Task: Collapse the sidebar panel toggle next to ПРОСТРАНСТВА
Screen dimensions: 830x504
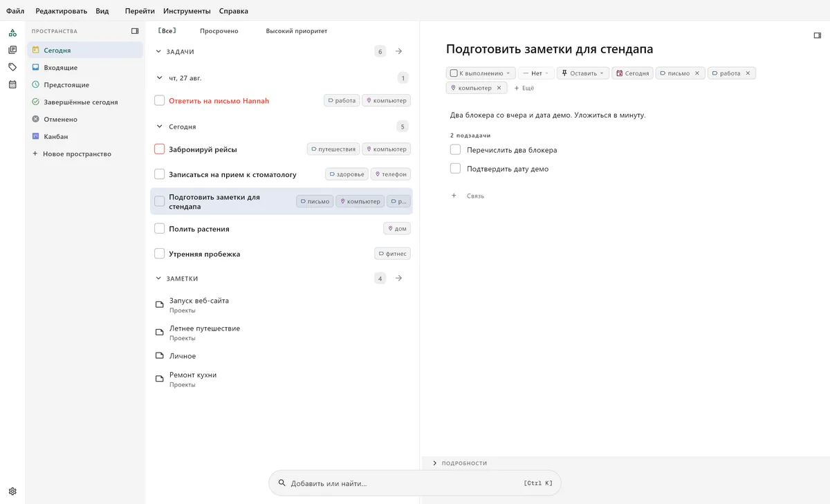Action: [x=135, y=31]
